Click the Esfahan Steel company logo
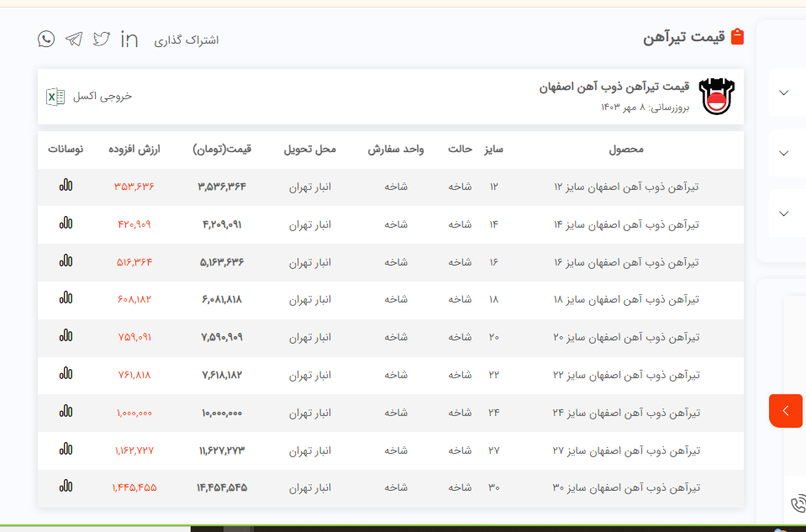Screen dimensions: 806x532 (717, 97)
